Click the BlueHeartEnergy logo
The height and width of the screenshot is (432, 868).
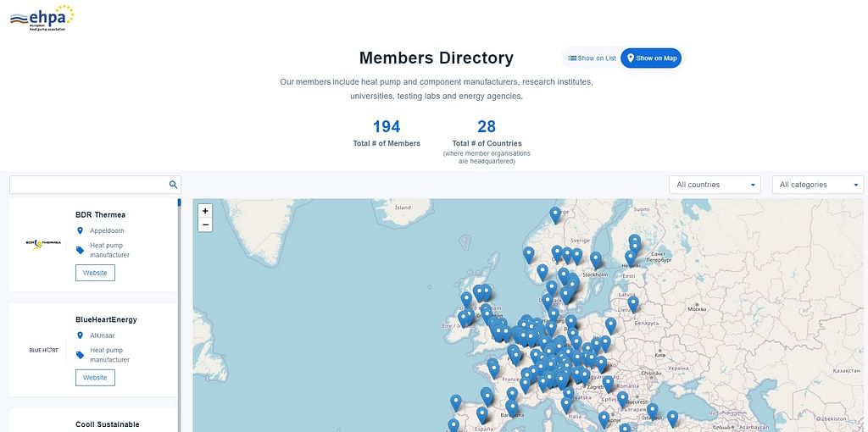point(43,350)
